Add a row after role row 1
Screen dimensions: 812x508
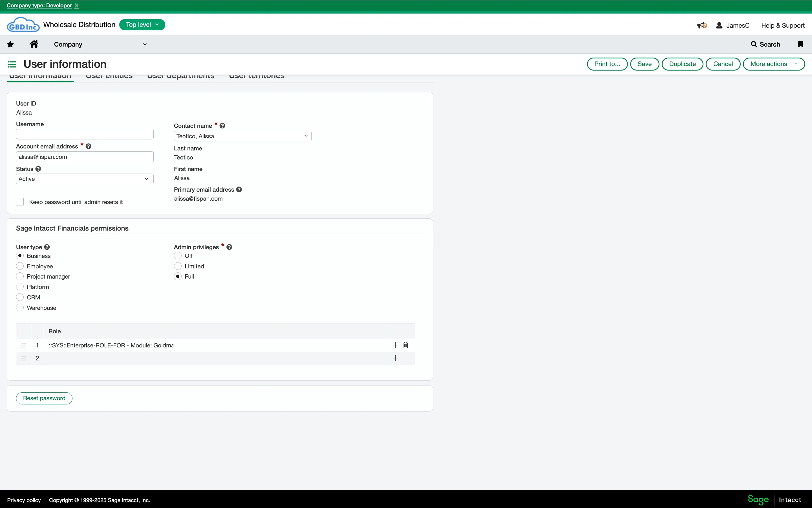395,345
